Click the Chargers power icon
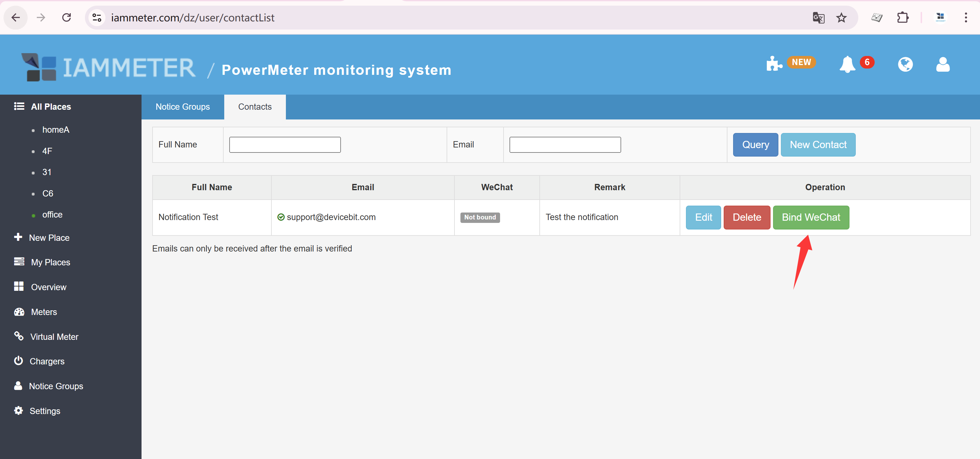This screenshot has width=980, height=459. click(19, 361)
